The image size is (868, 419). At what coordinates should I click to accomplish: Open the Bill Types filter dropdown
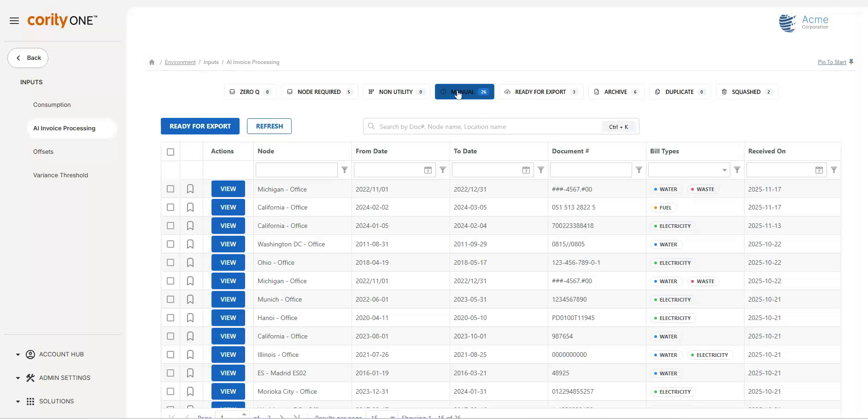723,170
